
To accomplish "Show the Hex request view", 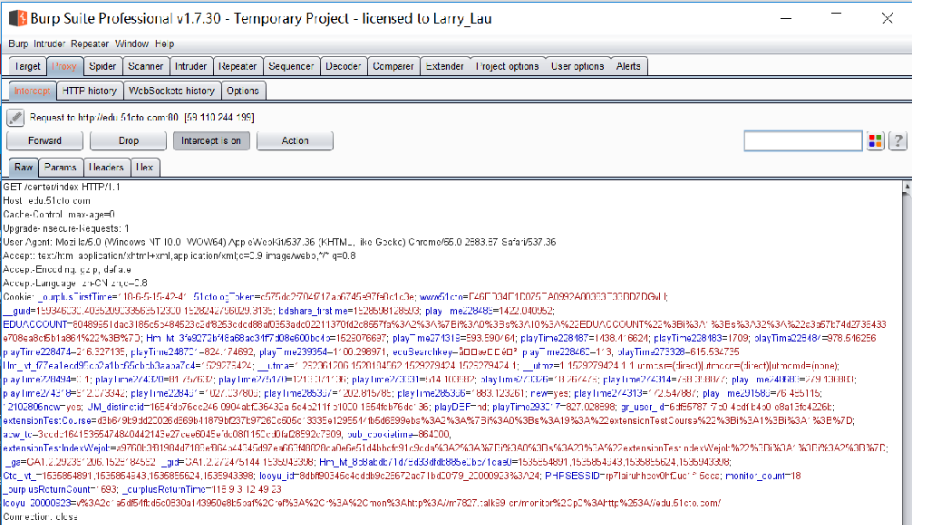I will (145, 168).
